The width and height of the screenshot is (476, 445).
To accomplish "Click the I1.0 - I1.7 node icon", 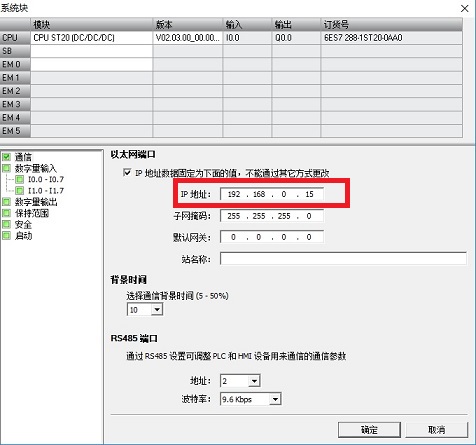I will tap(20, 191).
